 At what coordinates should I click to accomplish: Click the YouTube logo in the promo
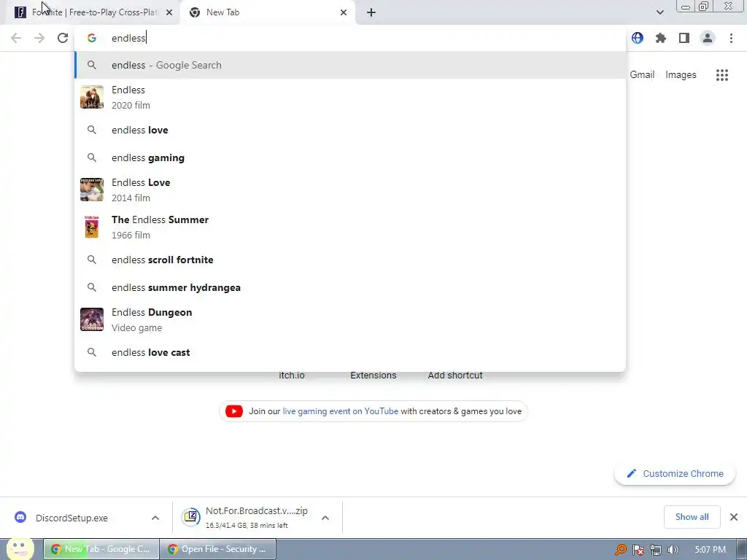tap(234, 411)
